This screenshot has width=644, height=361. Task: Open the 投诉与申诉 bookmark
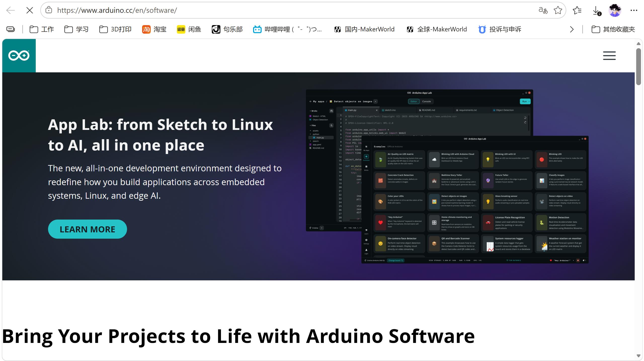point(500,29)
